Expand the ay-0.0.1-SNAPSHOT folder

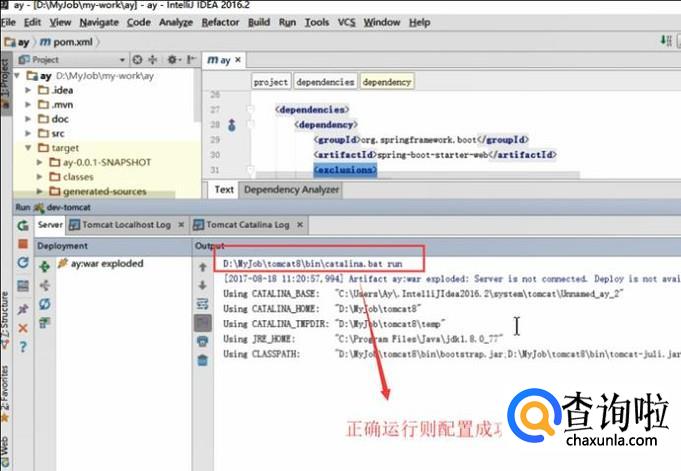(40, 162)
